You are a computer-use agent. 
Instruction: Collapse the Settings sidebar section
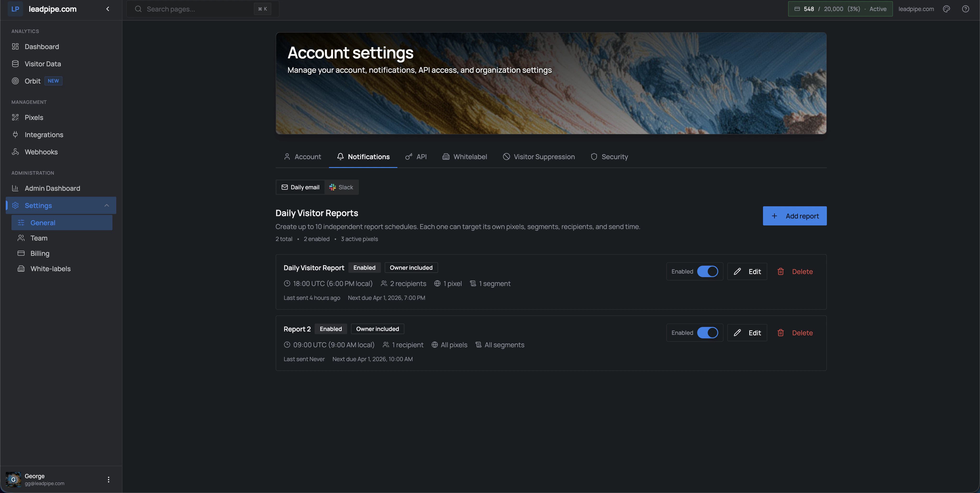pyautogui.click(x=106, y=205)
